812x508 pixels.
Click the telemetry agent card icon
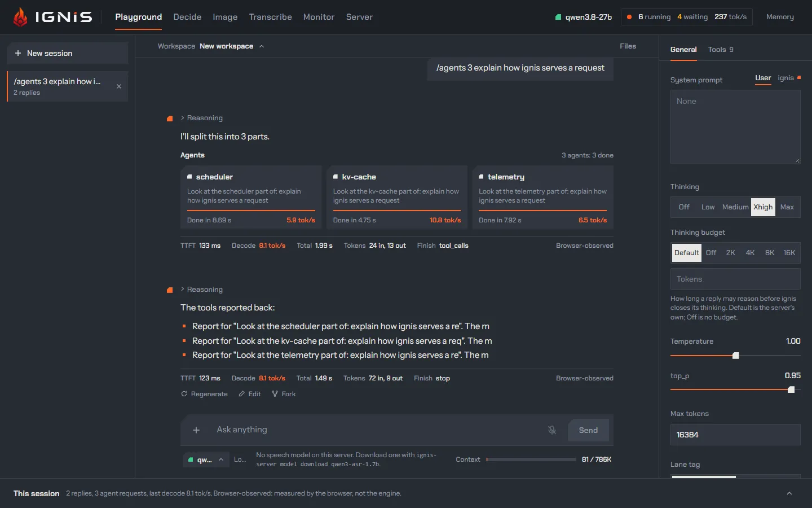481,177
